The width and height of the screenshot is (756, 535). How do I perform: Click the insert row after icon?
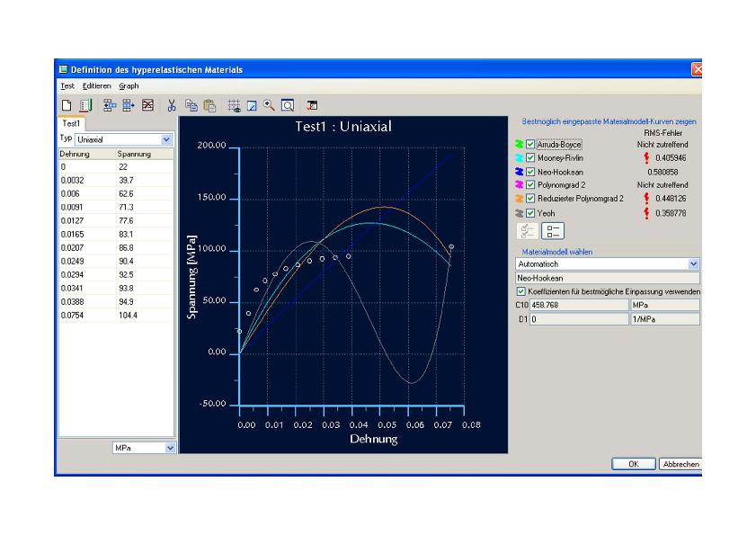129,105
